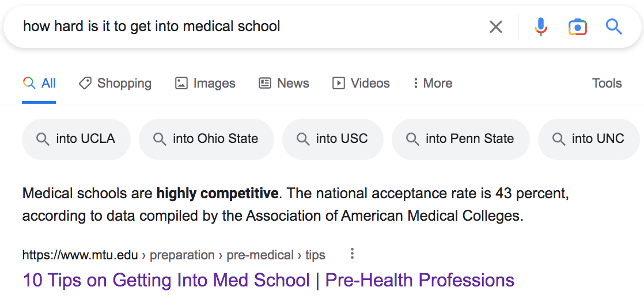Open the Videos results tab
This screenshot has width=644, height=302.
[x=361, y=84]
